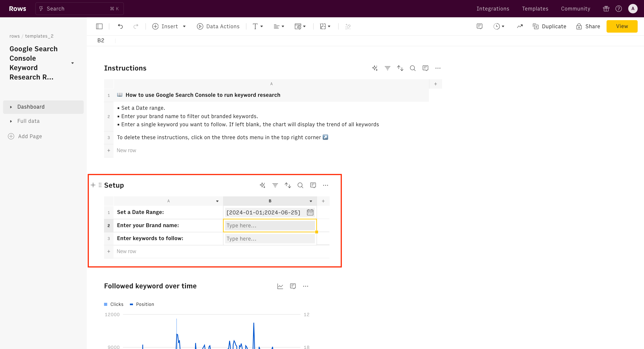Open filter icon for Setup table
The height and width of the screenshot is (349, 644).
[x=275, y=185]
